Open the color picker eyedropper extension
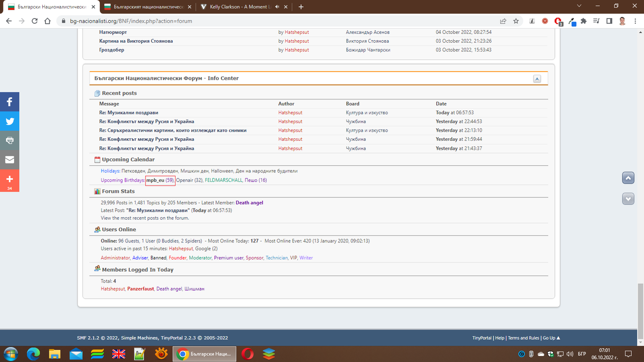Screen dimensions: 644x362 tap(572, 22)
